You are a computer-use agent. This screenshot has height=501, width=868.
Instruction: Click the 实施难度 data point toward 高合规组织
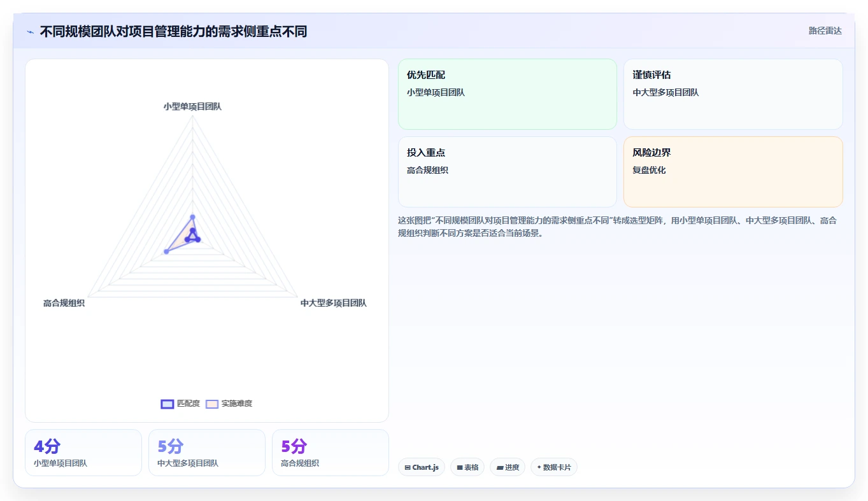coord(166,251)
